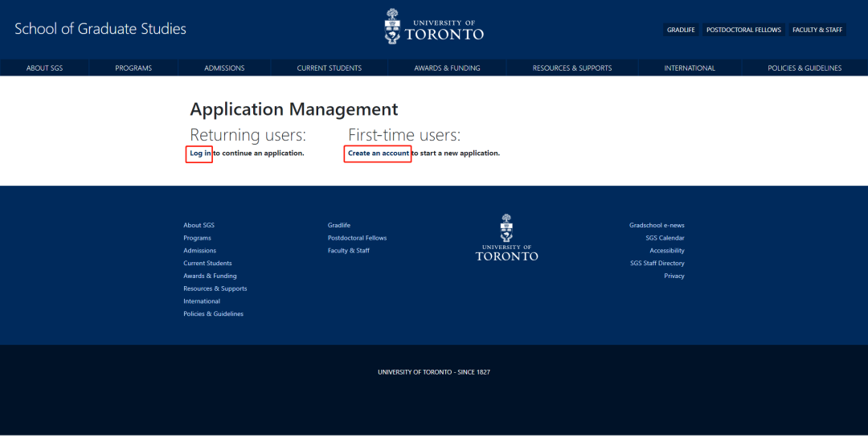
Task: Open the footer About SGS link
Action: 199,225
